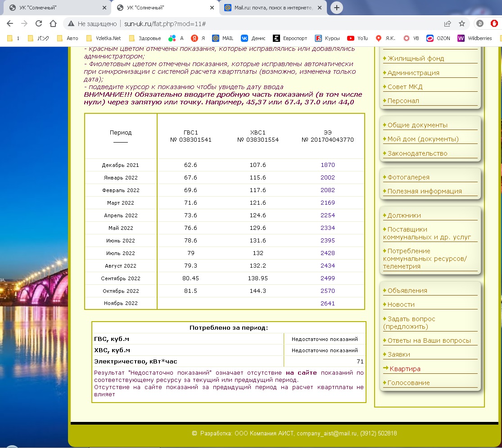This screenshot has height=448, width=502.
Task: Click the browser home icon
Action: click(53, 23)
